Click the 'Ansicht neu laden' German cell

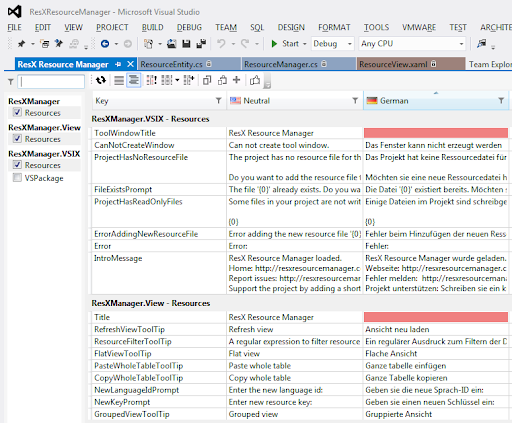[436, 329]
